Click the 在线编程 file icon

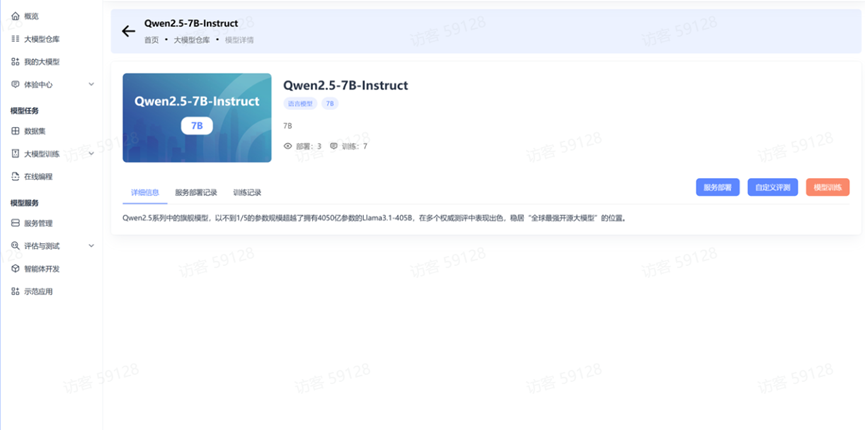click(15, 177)
